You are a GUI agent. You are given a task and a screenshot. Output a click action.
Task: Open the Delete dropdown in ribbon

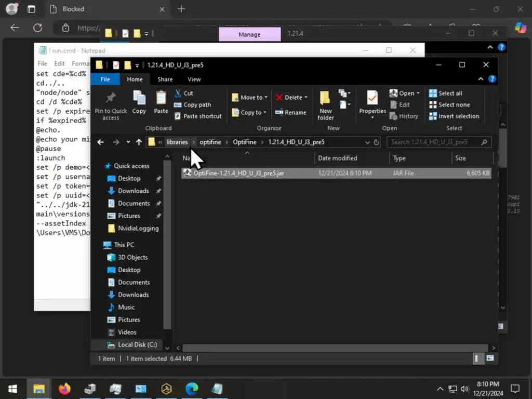click(x=291, y=97)
